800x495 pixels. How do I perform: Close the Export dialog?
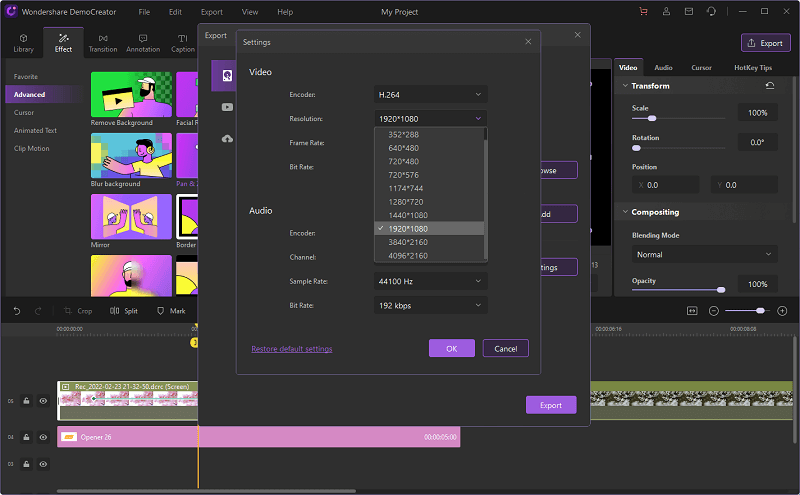(x=578, y=35)
